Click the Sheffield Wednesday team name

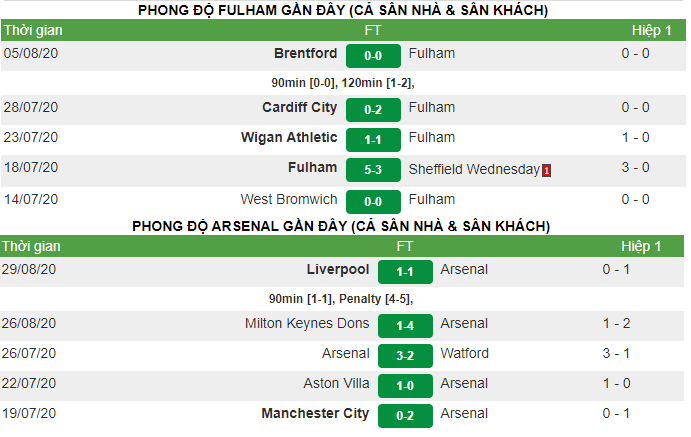pos(474,169)
